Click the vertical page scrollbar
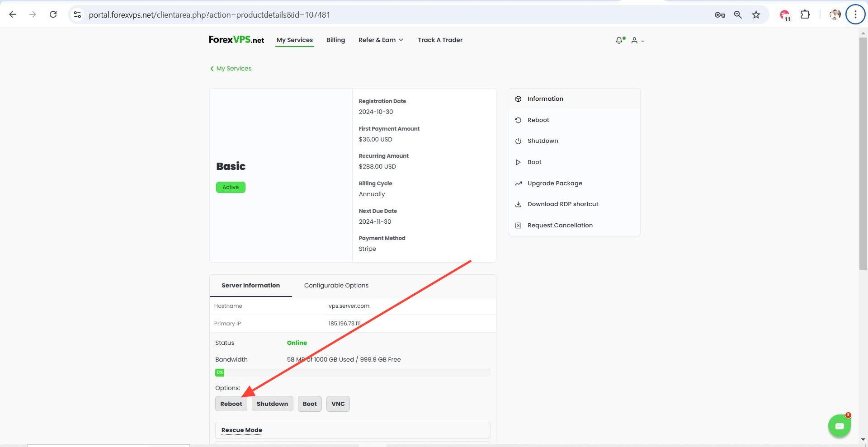This screenshot has width=868, height=447. (x=863, y=154)
